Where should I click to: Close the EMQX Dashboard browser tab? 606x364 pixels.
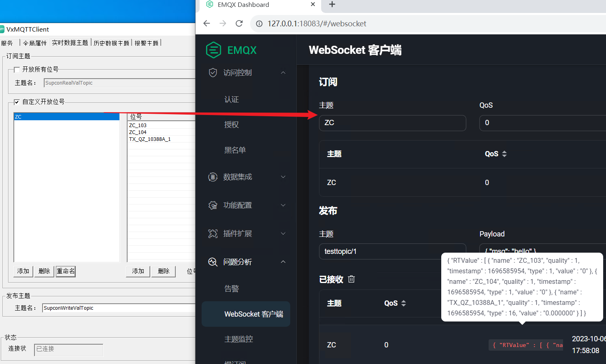[x=313, y=4]
